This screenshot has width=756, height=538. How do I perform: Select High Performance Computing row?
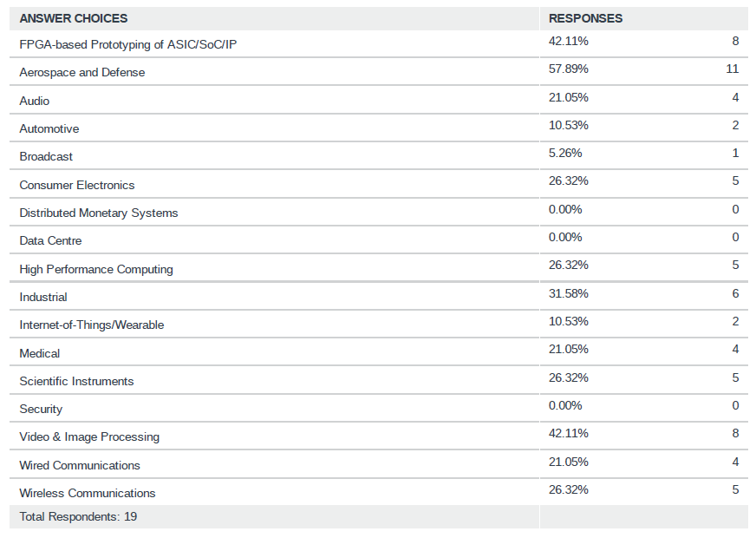(x=96, y=269)
